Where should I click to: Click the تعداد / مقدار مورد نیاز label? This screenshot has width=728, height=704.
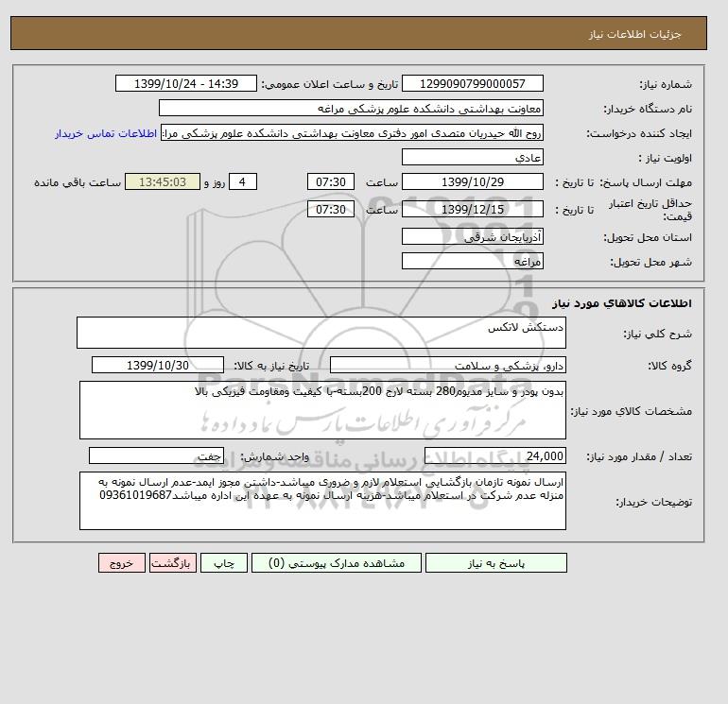coord(639,456)
